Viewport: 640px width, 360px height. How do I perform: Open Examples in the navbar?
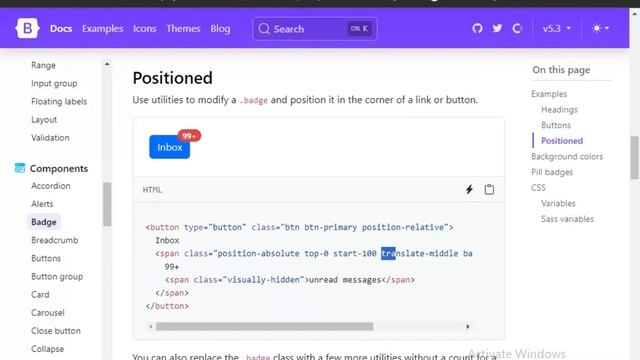[102, 29]
